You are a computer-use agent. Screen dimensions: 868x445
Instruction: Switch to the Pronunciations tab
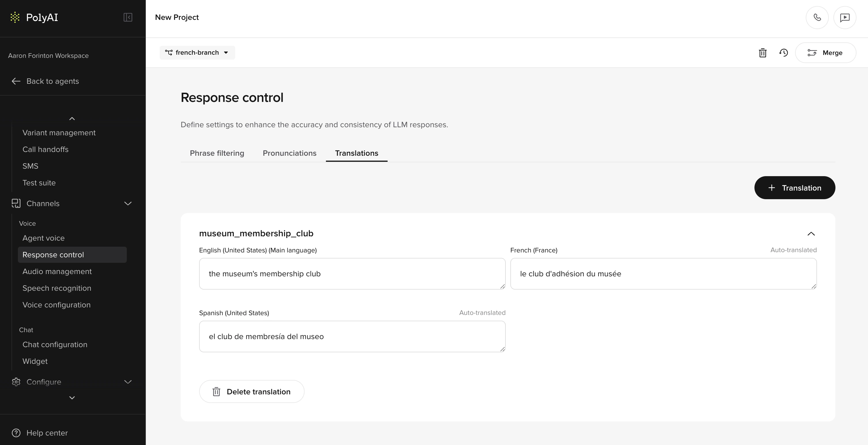[x=289, y=153]
